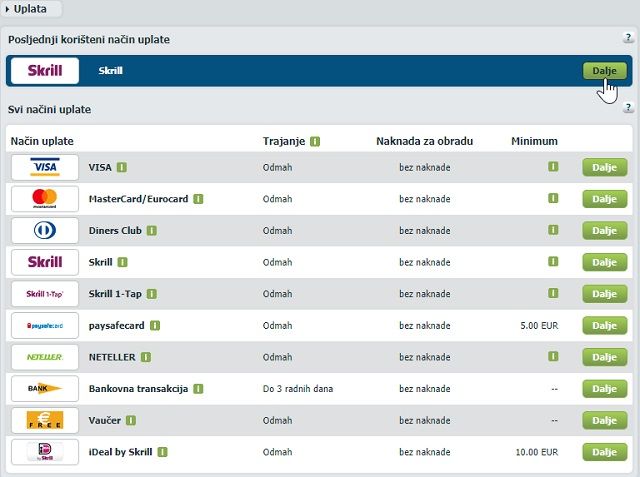Click the 'Minimum' column header
The image size is (640, 477).
[534, 141]
